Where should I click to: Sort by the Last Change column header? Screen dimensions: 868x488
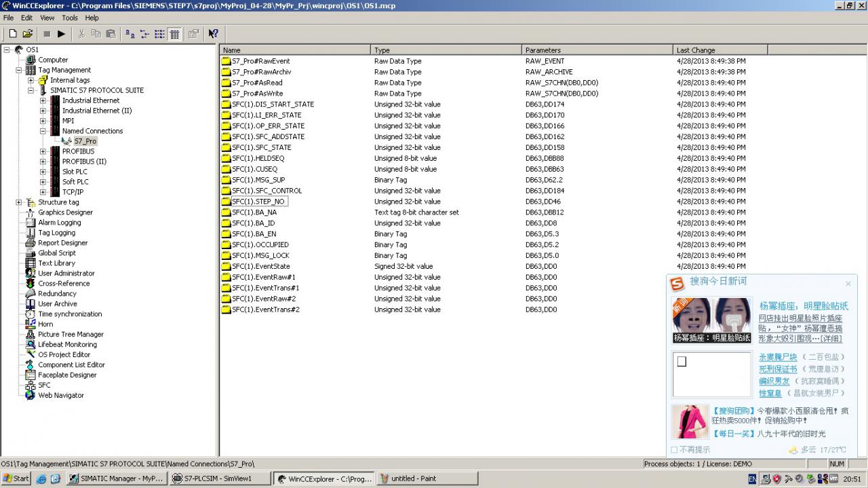coord(720,50)
